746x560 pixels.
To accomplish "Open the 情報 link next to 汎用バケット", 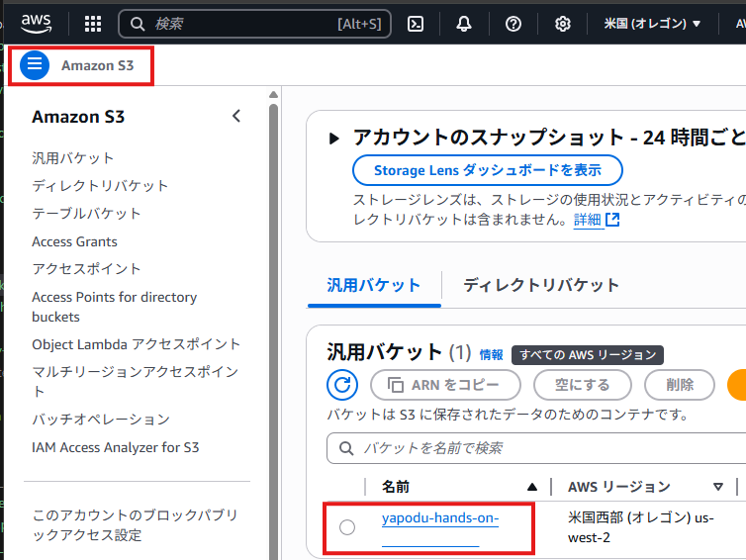I will [x=492, y=355].
